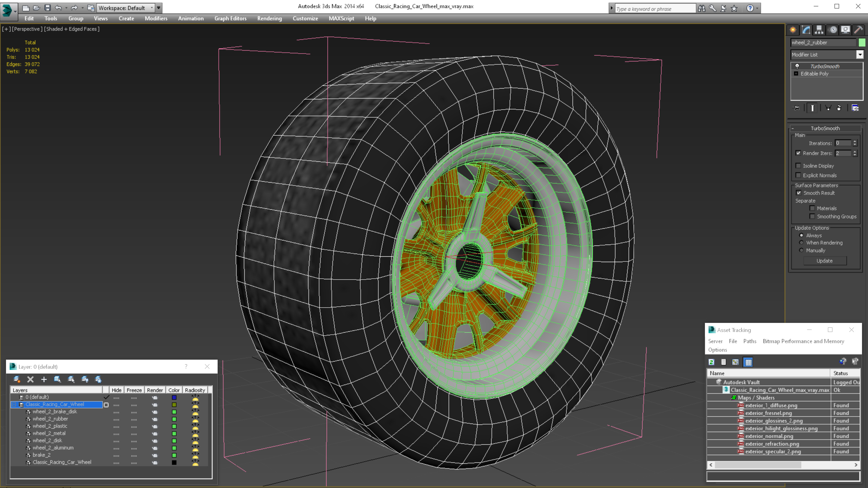Click the Redo icon in toolbar

[x=72, y=7]
